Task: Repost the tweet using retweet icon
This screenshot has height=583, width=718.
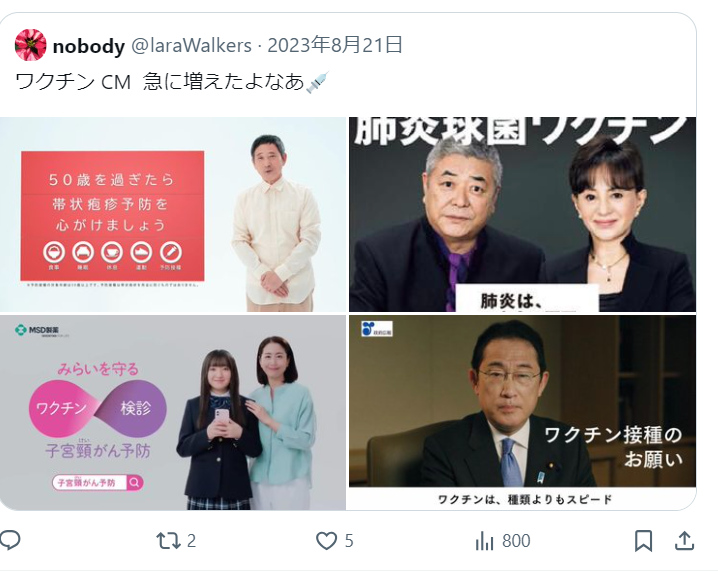Action: [169, 541]
